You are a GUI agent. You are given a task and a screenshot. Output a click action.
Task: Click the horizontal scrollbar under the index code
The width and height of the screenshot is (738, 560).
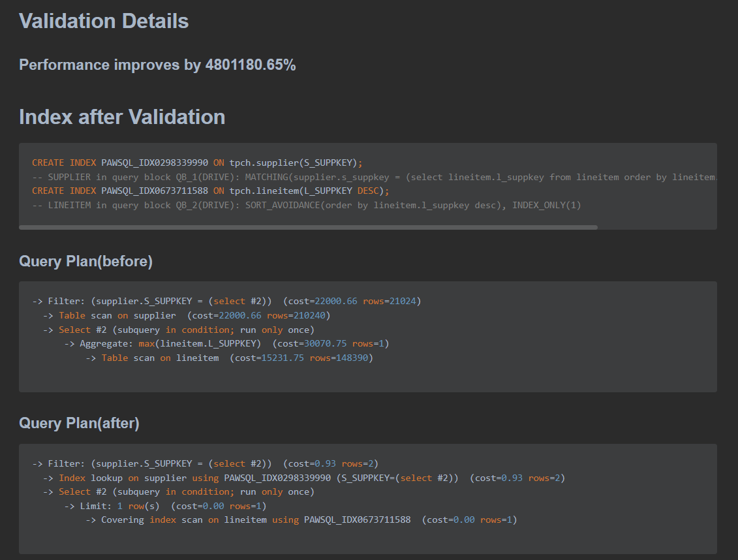coord(308,227)
